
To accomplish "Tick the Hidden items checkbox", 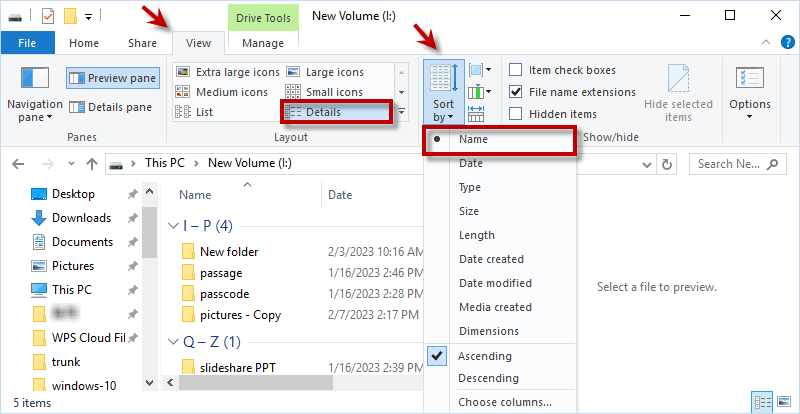I will pyautogui.click(x=515, y=114).
